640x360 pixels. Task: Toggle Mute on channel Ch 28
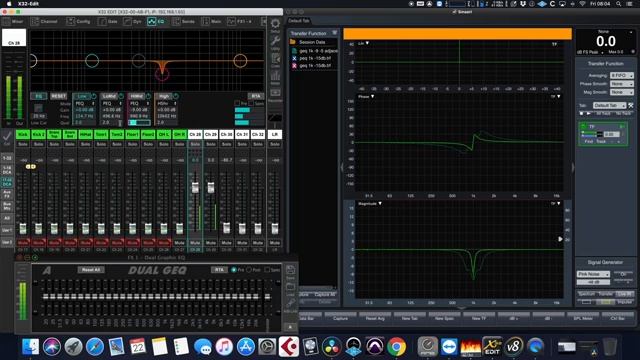195,242
